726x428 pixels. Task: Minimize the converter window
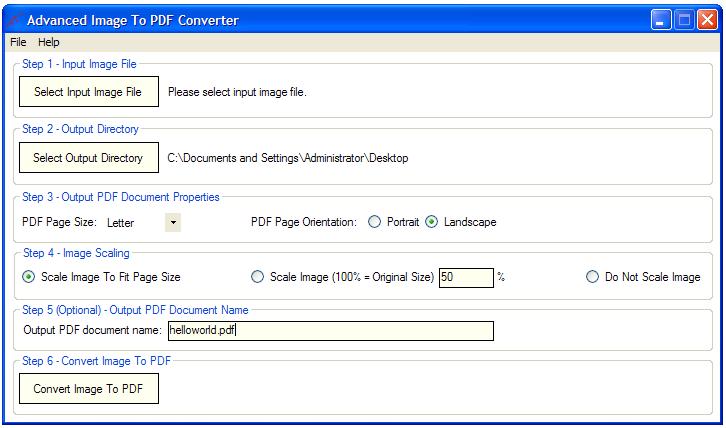(662, 19)
